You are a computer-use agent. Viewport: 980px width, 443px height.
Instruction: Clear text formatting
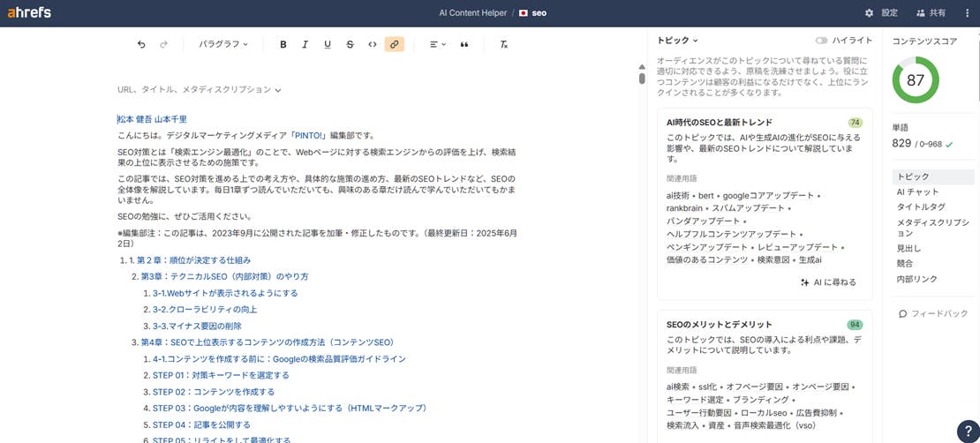pos(503,44)
